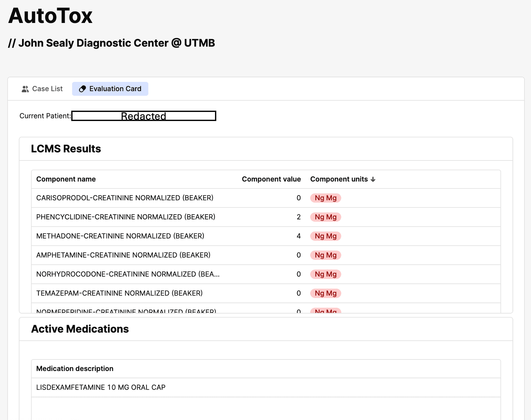Screen dimensions: 531x420
Task: Select Lisdexamfetamine 10 MG Oral Cap row
Action: click(101, 388)
